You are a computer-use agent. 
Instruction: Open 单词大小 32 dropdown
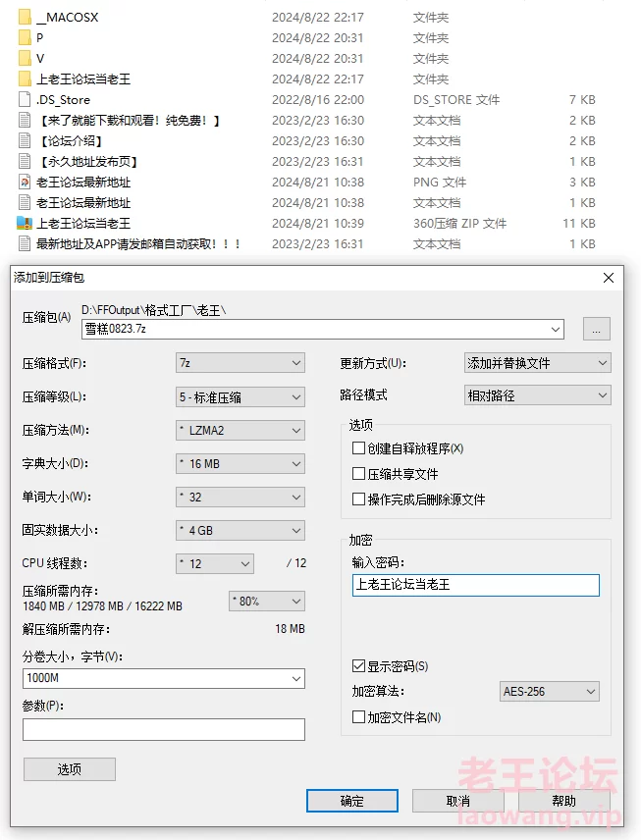click(240, 498)
